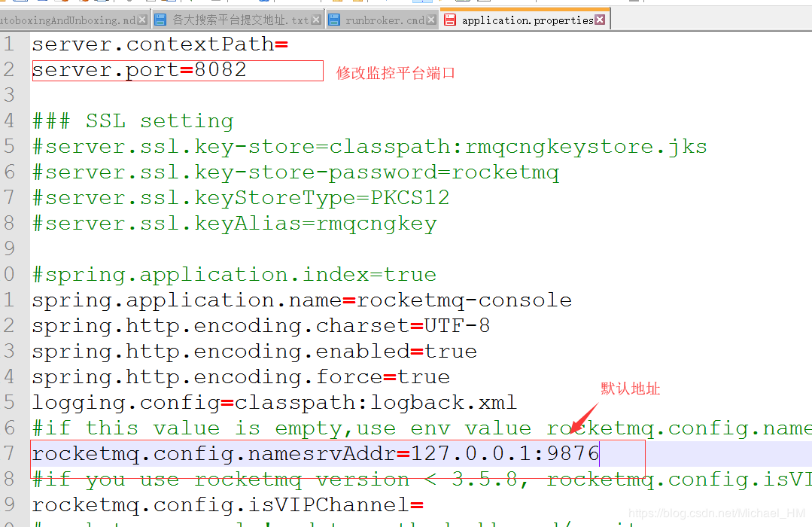Click the red unsaved disk icon on application.properties

pos(450,20)
